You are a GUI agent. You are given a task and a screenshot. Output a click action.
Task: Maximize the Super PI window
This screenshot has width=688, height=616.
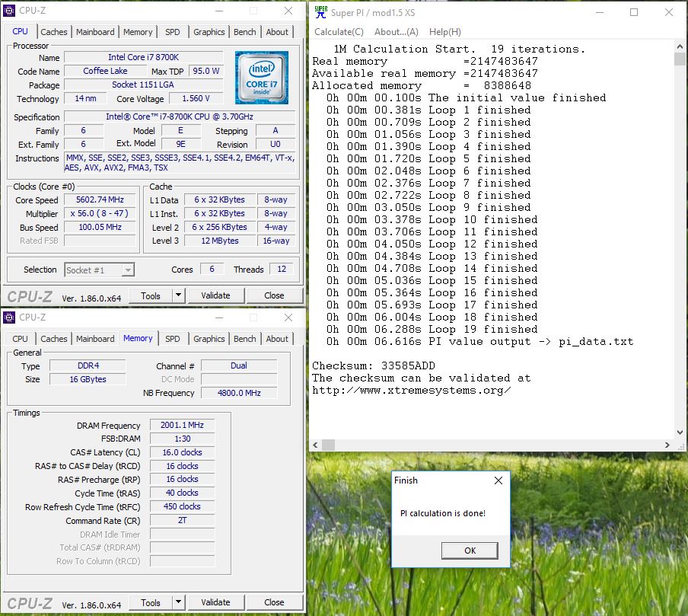coord(634,12)
